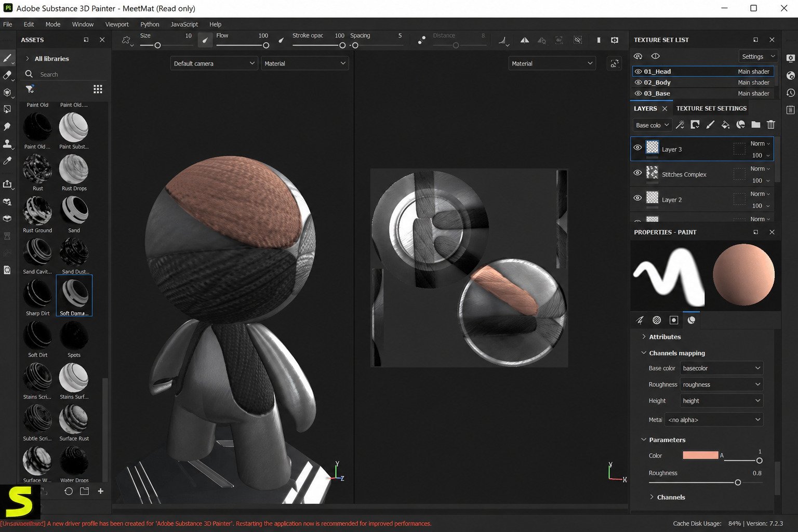Viewport: 798px width, 532px height.
Task: Add new asset with plus button
Action: tap(101, 491)
